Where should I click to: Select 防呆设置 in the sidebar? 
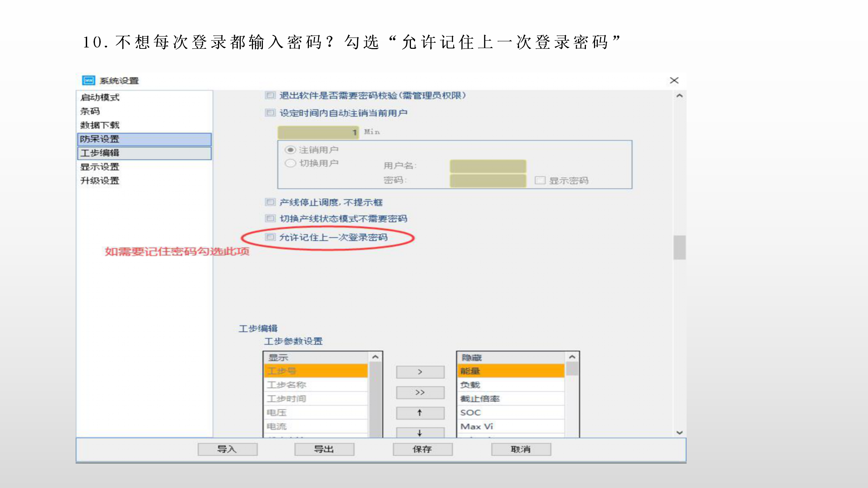[144, 139]
